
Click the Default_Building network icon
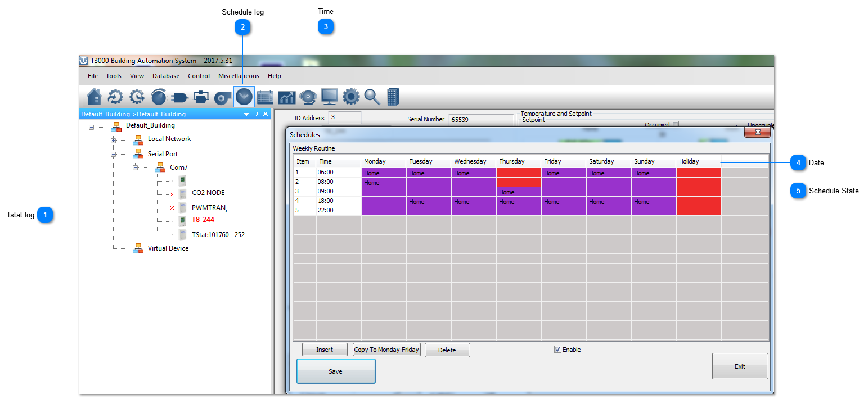click(116, 126)
